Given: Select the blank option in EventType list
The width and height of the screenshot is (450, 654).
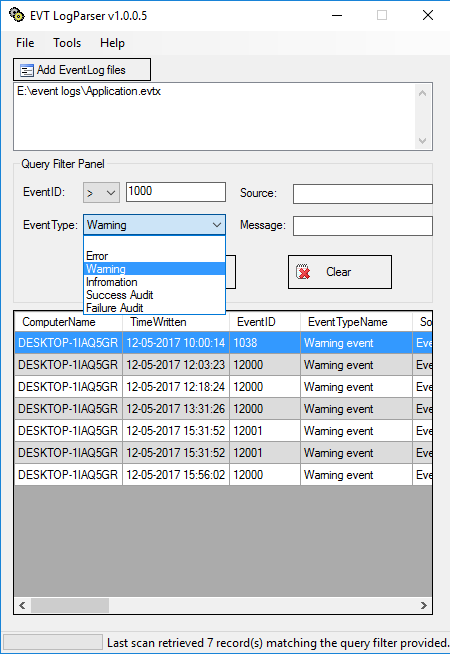Looking at the screenshot, I should coord(154,243).
